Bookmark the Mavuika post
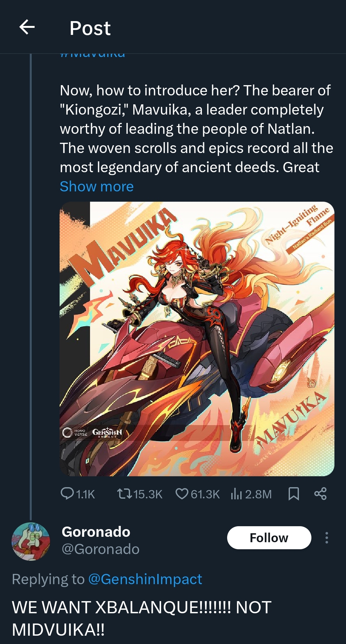Screen dimensions: 346x644 tap(293, 494)
